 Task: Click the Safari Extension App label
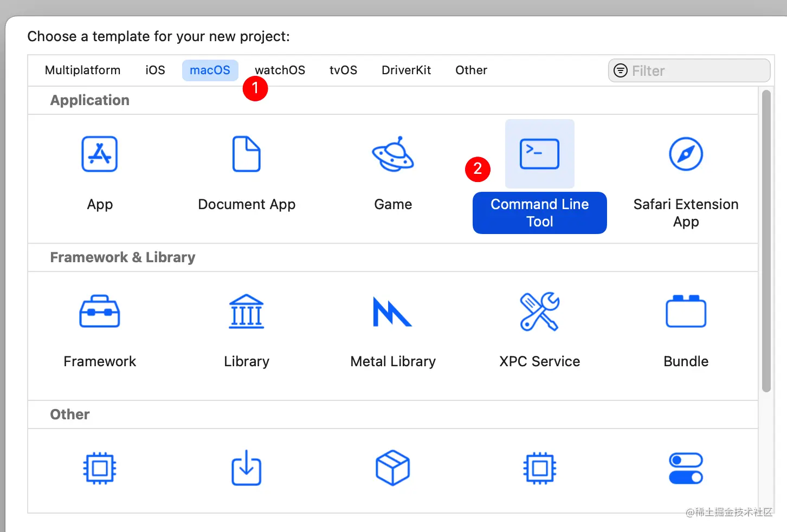click(686, 213)
